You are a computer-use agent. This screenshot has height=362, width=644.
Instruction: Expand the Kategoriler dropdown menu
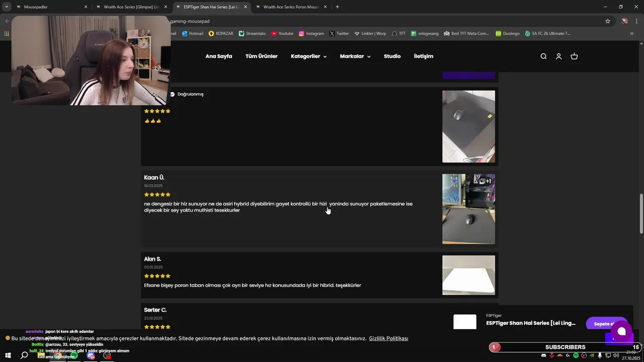tap(308, 56)
